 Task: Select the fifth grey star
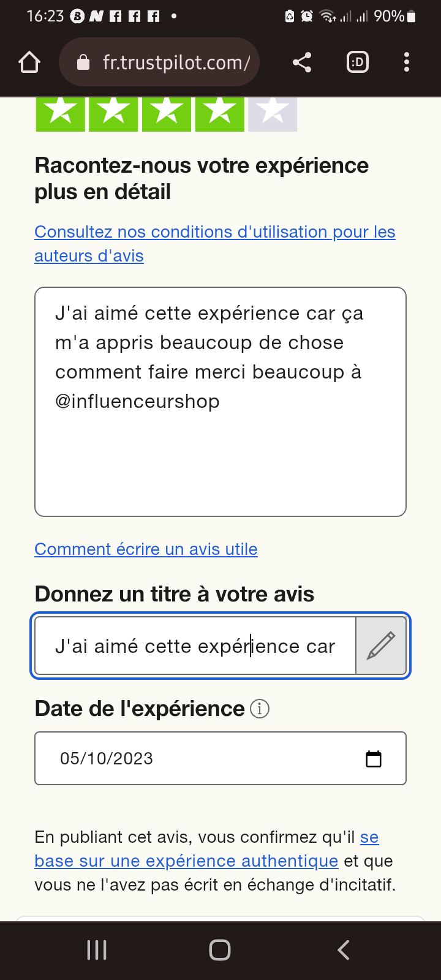273,113
